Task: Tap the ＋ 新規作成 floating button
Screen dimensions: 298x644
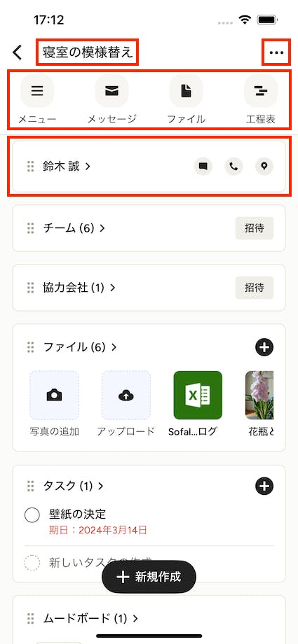Action: (x=149, y=577)
